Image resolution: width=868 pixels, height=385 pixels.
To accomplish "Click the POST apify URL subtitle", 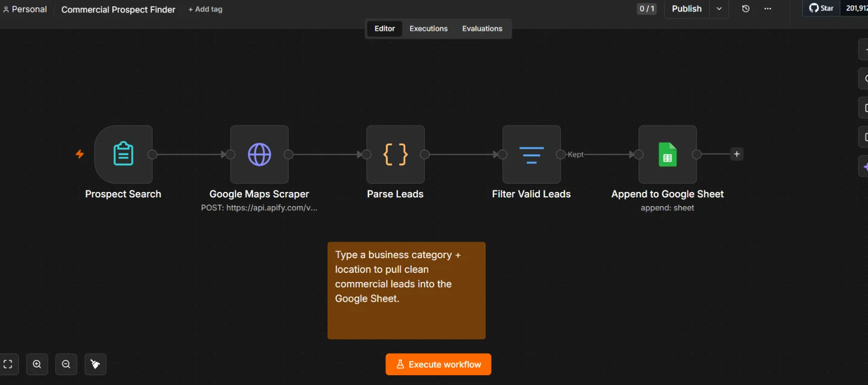I will [259, 208].
